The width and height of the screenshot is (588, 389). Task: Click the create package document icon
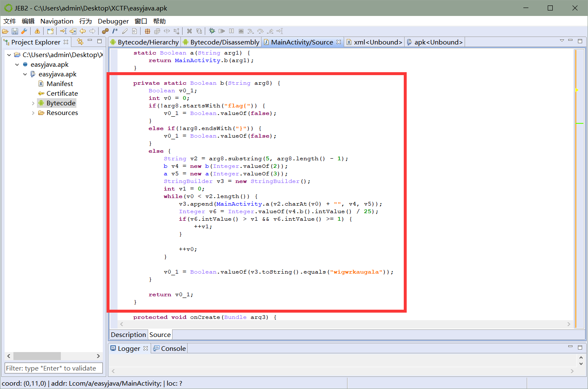click(134, 31)
